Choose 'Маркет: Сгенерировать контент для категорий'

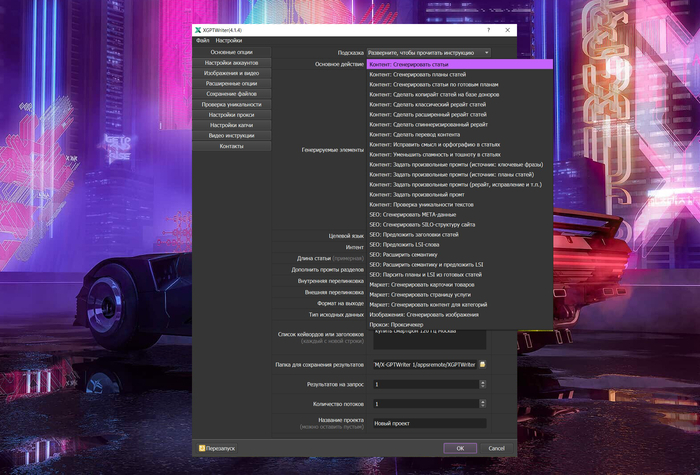(x=460, y=304)
